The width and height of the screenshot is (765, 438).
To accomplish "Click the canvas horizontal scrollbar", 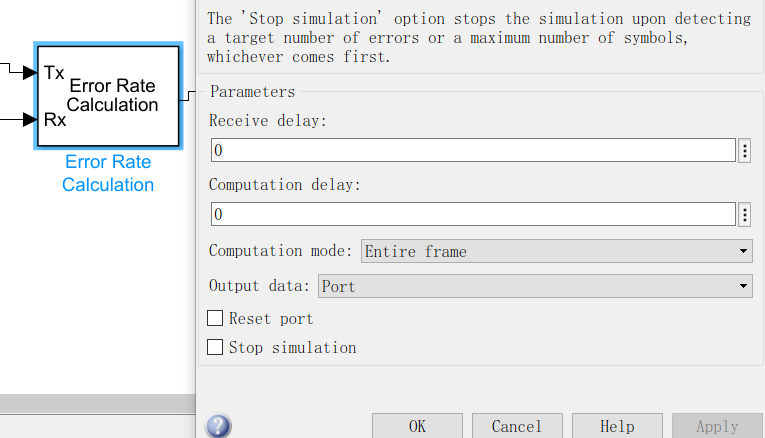I will click(97, 403).
